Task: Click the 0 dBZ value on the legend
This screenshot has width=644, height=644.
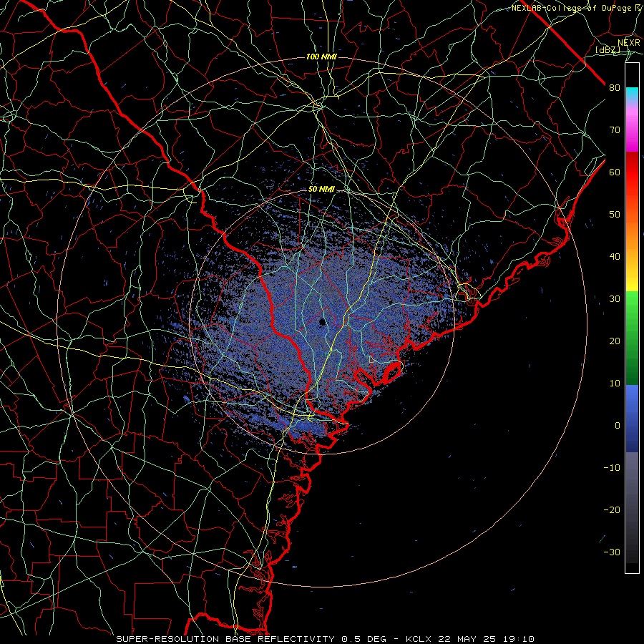Action: [618, 426]
